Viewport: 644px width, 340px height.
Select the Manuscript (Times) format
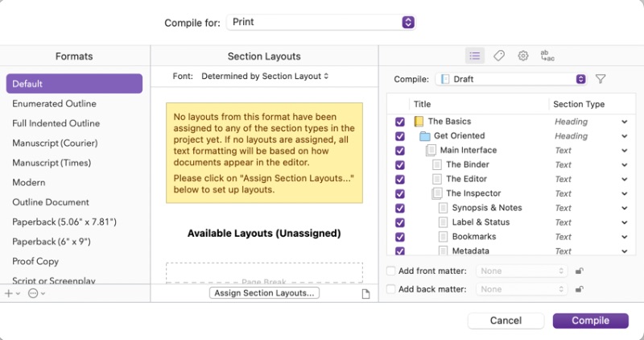click(52, 163)
